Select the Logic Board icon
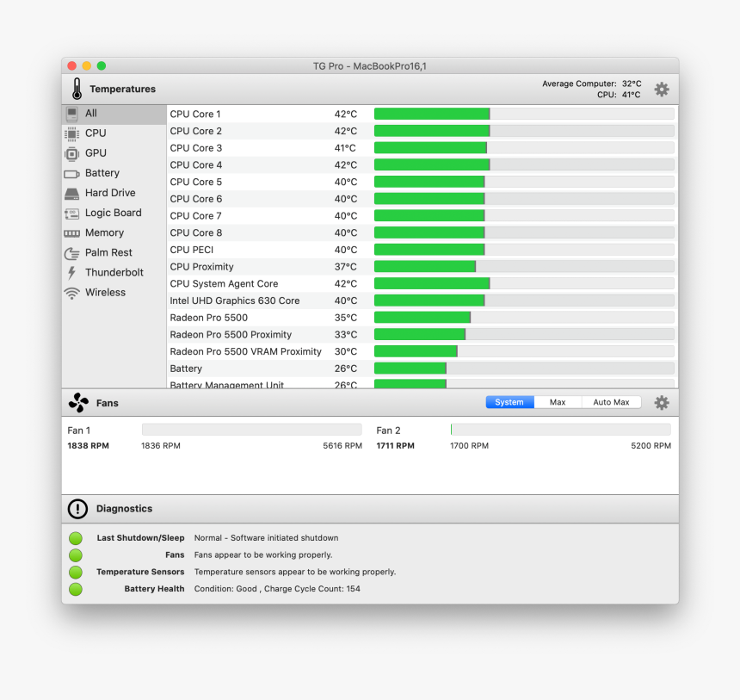 pos(72,213)
